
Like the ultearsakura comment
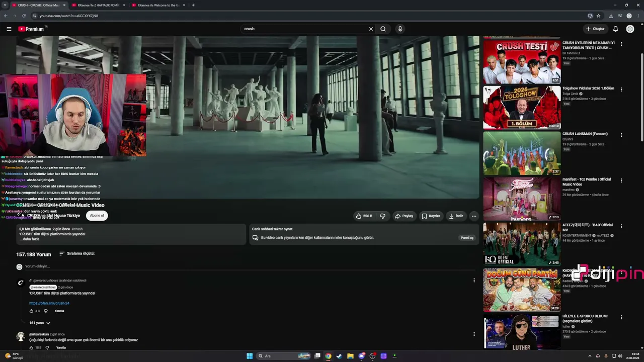pyautogui.click(x=32, y=348)
